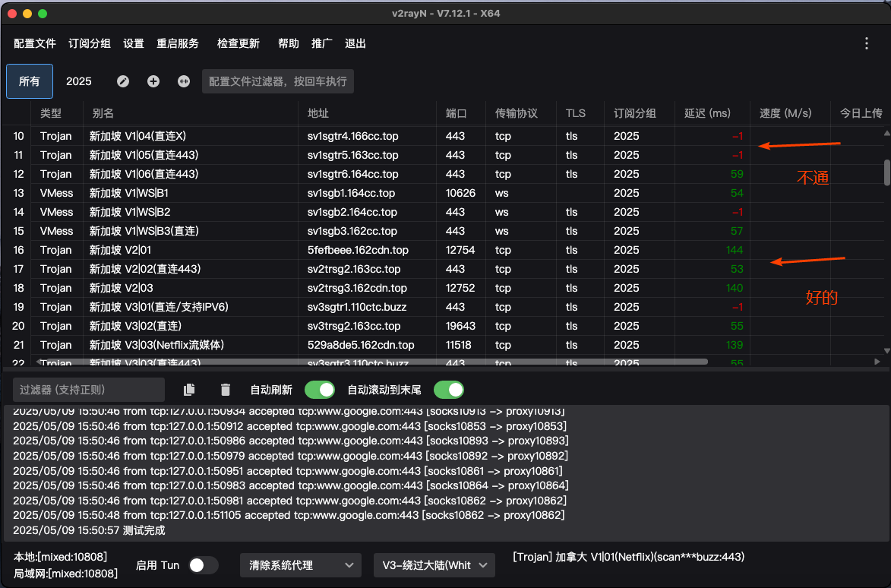Select row 新加坡 V1|05(直连443)
This screenshot has width=891, height=588.
(445, 155)
